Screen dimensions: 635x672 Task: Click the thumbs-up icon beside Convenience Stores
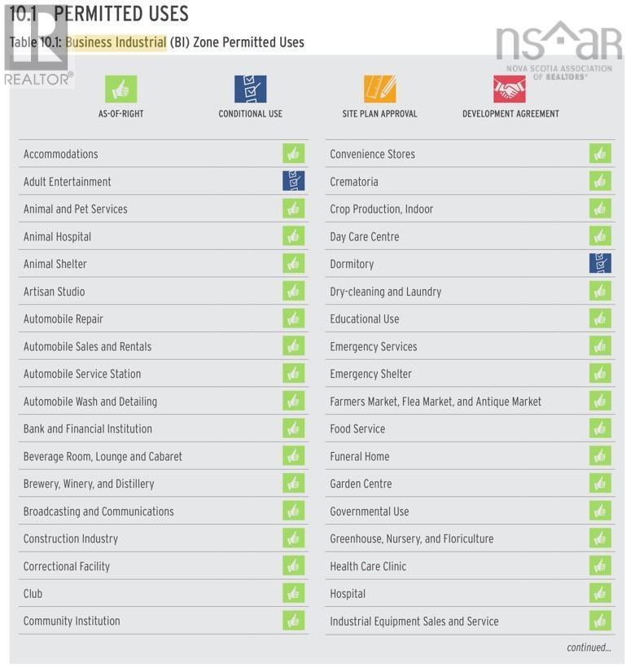click(x=600, y=153)
